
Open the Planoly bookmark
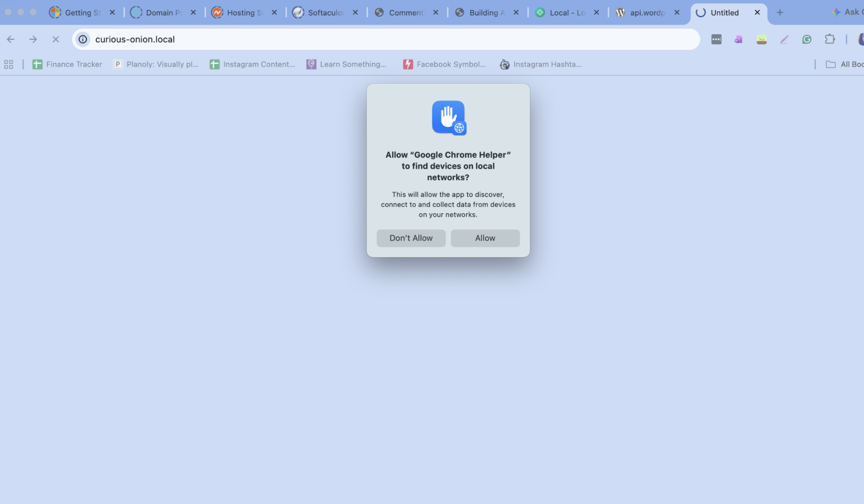156,64
